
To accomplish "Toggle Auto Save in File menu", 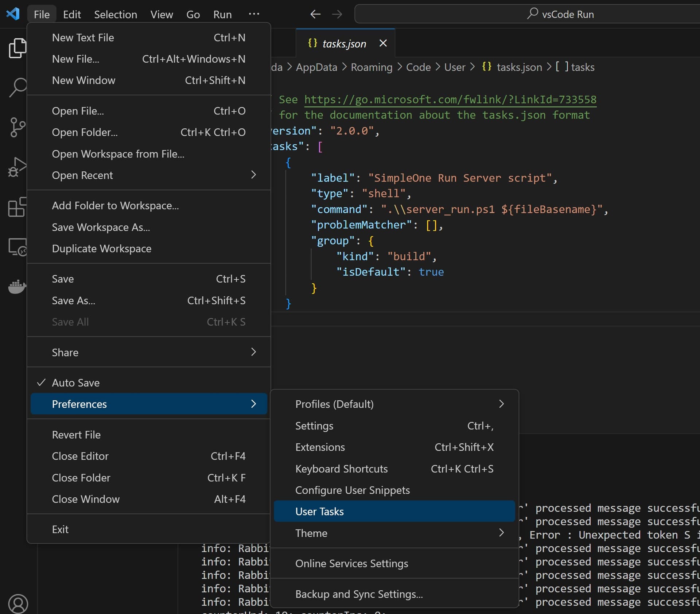I will point(76,382).
